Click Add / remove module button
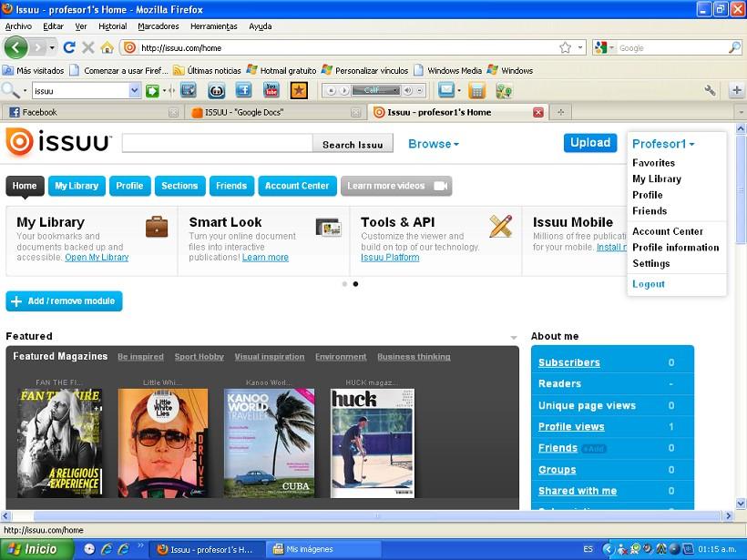 pos(64,301)
